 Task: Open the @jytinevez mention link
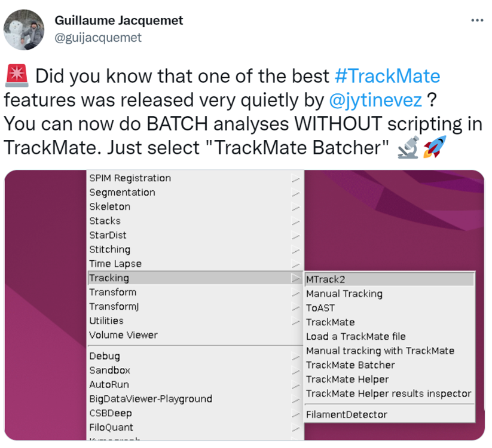(375, 100)
